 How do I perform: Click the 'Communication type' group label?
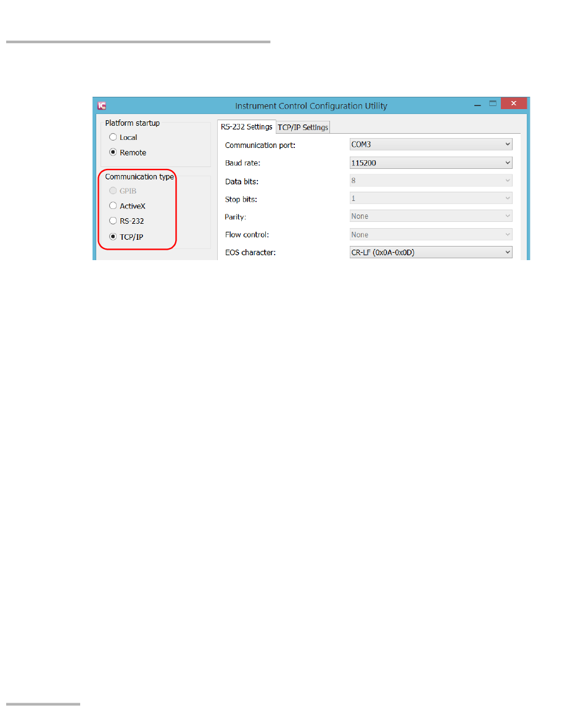(139, 177)
